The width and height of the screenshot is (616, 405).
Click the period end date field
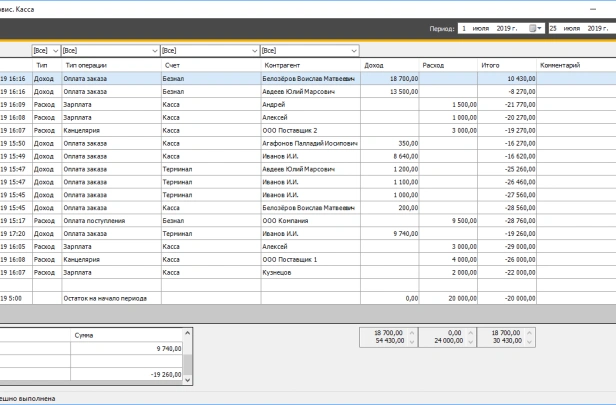pos(580,29)
